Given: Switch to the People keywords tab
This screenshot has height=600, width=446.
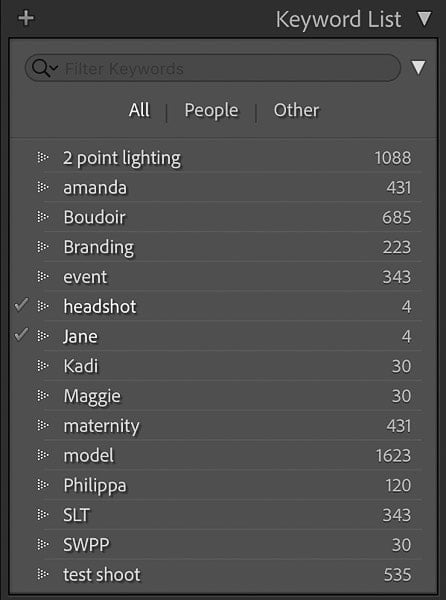Looking at the screenshot, I should coord(211,111).
